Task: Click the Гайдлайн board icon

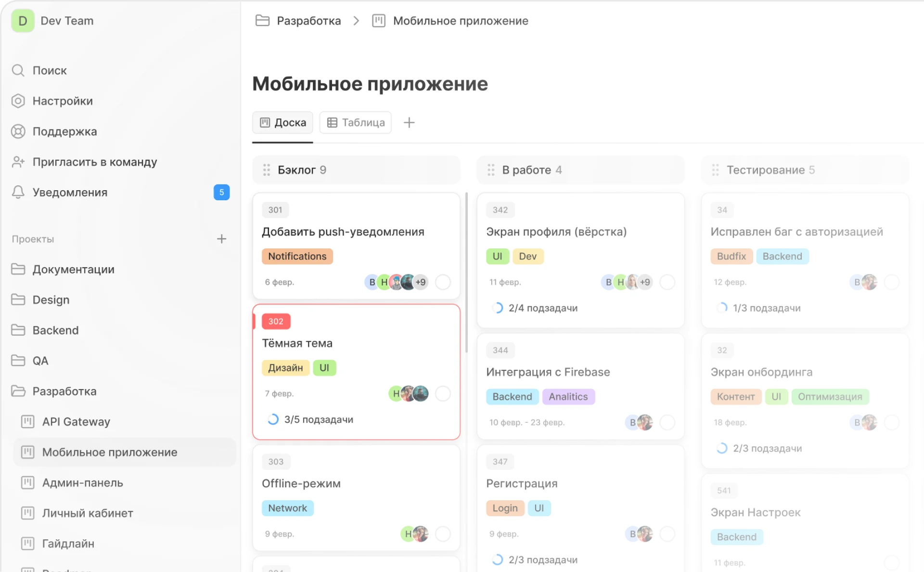Action: point(28,544)
